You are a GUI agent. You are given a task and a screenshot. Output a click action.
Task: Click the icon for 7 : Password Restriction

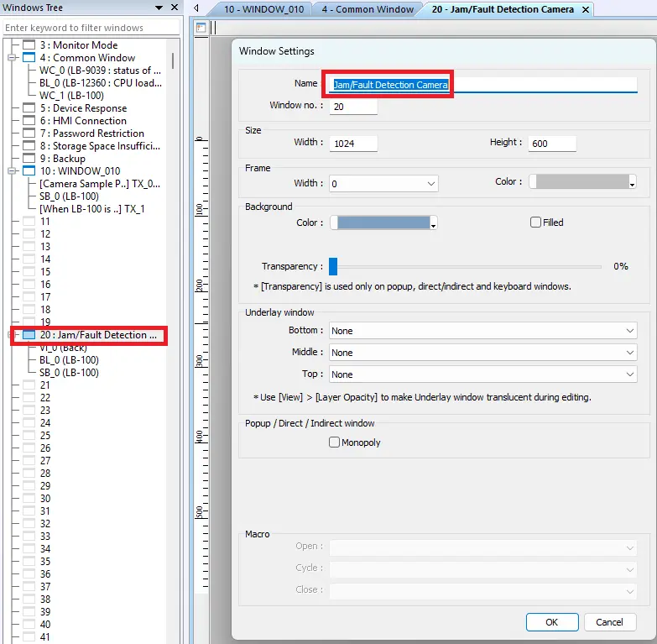point(29,133)
